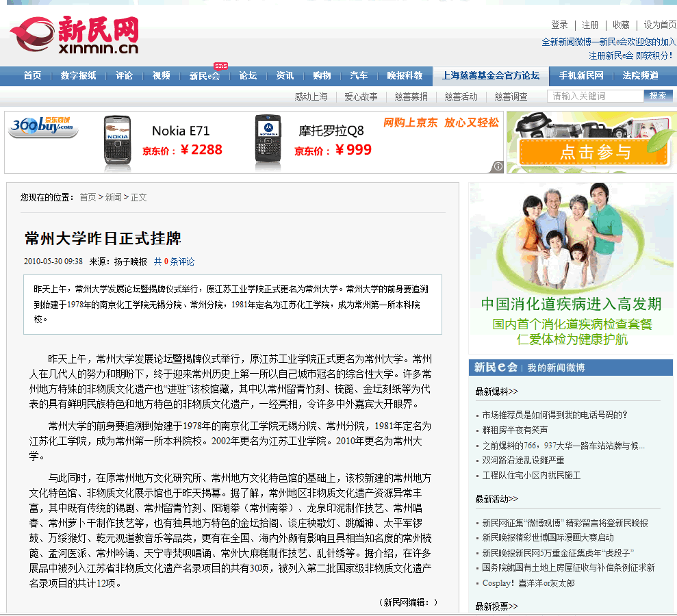
Task: Open the 群租房半夜有笑声 news item
Action: 515,430
